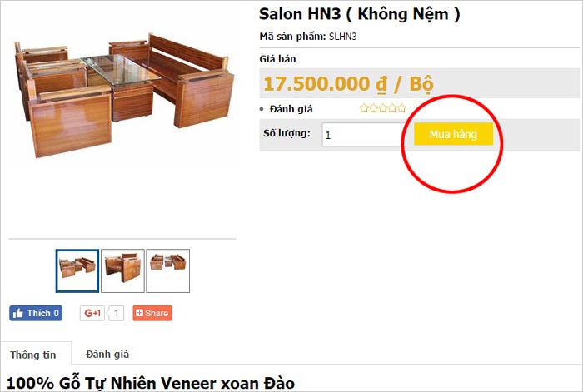583x392 pixels.
Task: Click the 17.500.000 đ price text
Action: pos(326,84)
